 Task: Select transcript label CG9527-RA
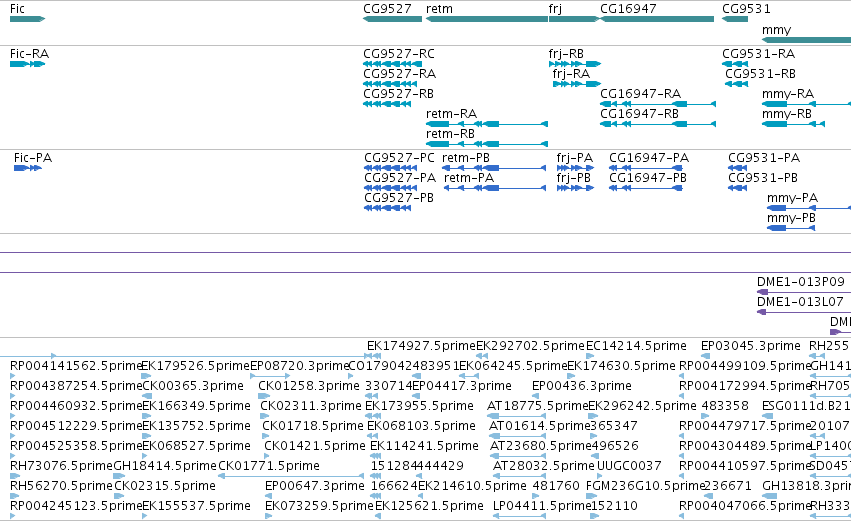tap(399, 74)
